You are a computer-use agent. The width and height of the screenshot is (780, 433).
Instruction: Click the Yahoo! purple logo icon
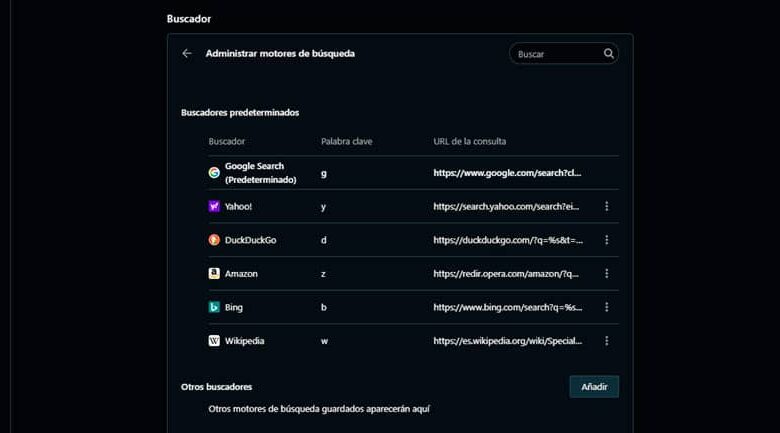point(214,207)
